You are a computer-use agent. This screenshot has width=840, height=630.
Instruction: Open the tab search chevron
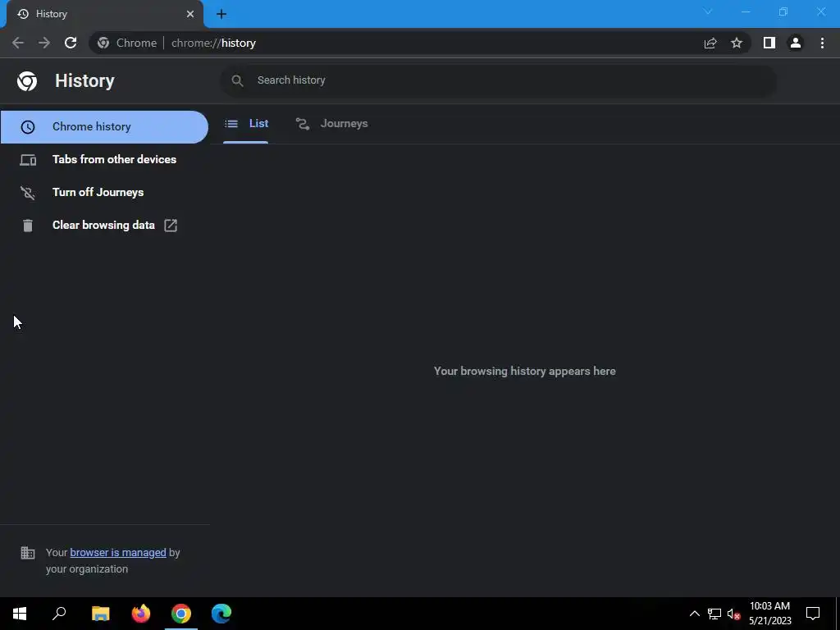[708, 11]
